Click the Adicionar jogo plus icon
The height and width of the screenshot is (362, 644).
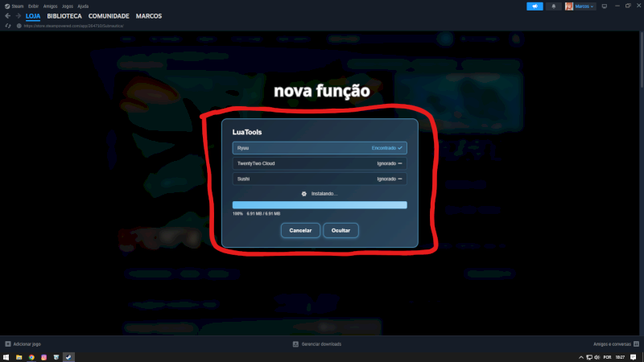tap(8, 344)
